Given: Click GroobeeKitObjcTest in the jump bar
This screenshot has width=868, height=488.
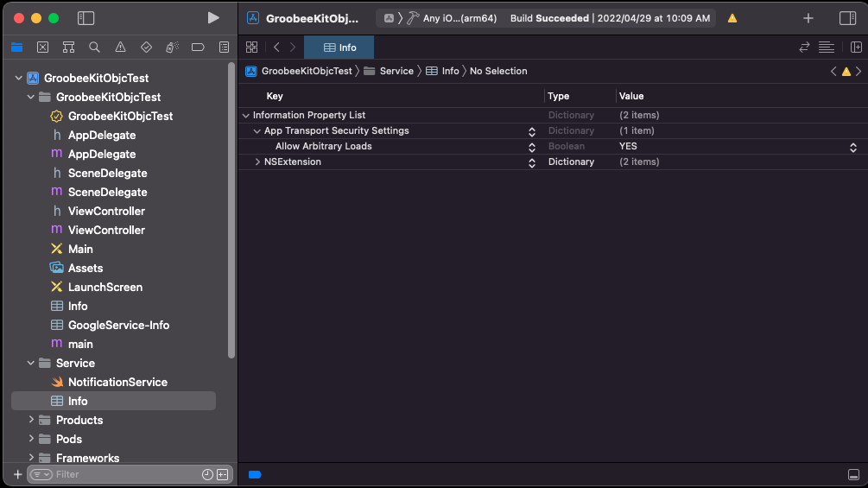Looking at the screenshot, I should (307, 71).
